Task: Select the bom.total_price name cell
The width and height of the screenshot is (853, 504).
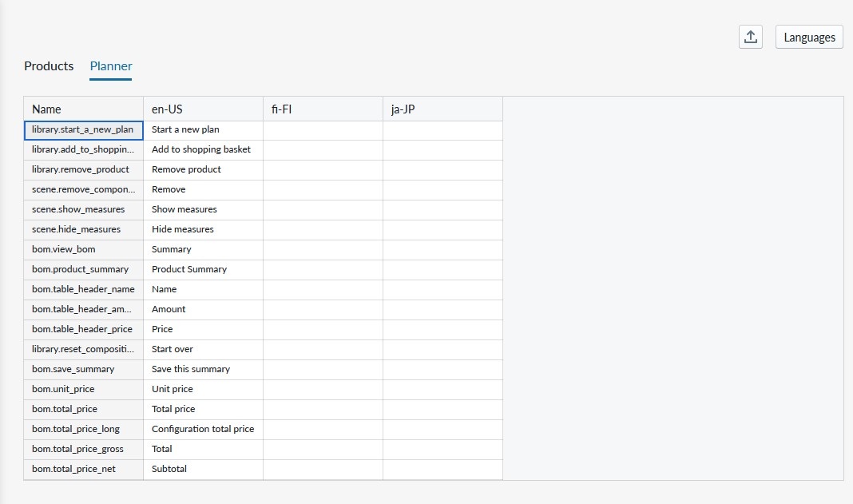Action: 84,410
